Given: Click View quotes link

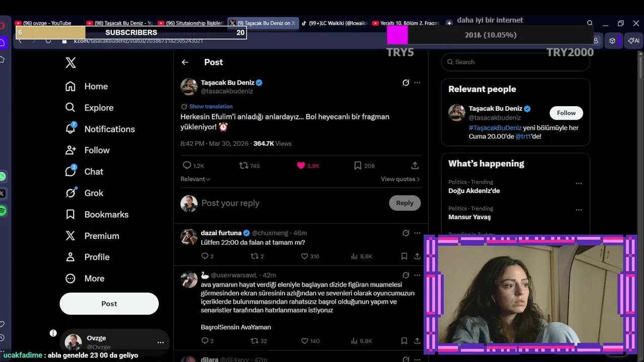Looking at the screenshot, I should pos(400,179).
